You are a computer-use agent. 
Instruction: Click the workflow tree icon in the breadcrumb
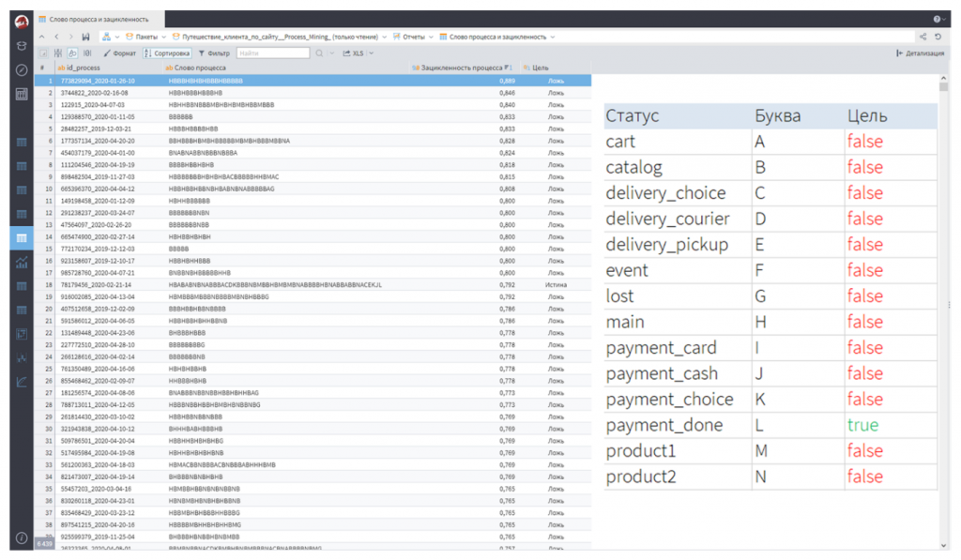pos(106,37)
